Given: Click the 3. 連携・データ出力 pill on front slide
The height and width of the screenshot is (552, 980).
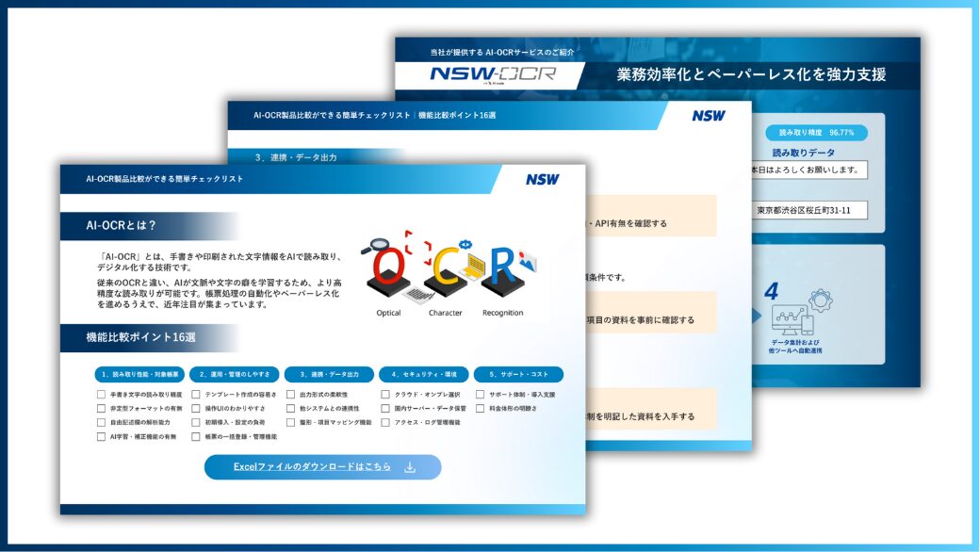Looking at the screenshot, I should (x=330, y=375).
